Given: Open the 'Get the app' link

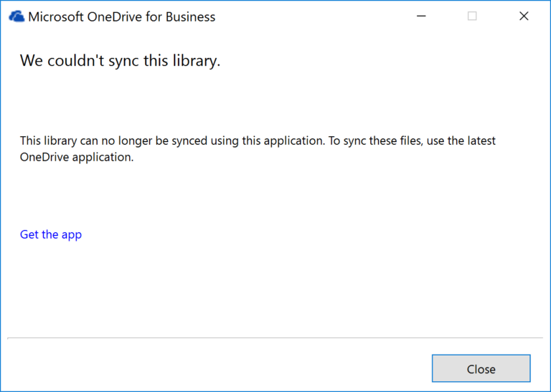Looking at the screenshot, I should (51, 234).
